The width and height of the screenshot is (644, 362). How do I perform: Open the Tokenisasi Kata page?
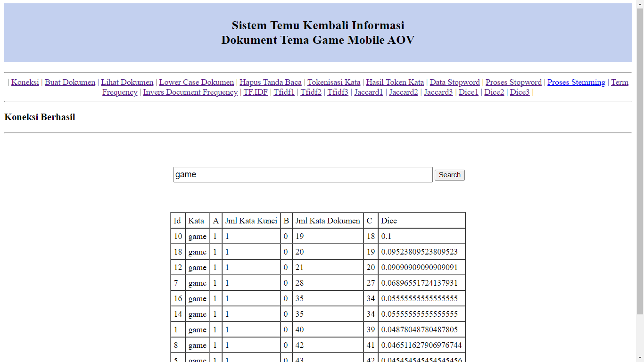(x=334, y=82)
